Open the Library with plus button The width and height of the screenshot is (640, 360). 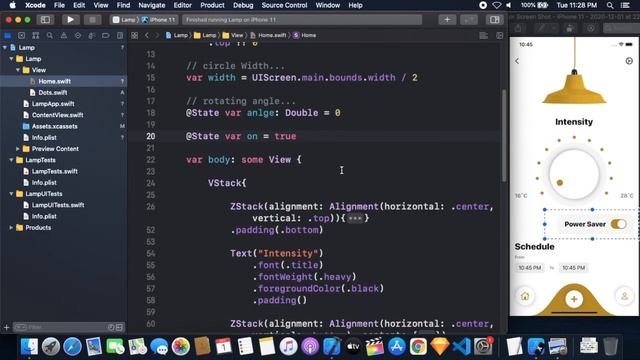coord(447,20)
